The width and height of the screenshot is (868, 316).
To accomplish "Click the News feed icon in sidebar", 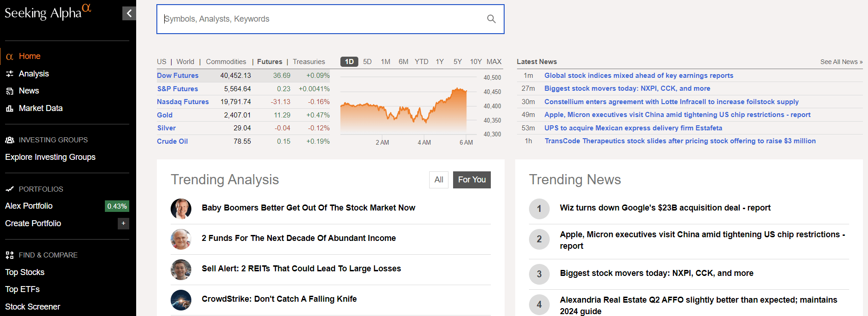I will coord(9,91).
